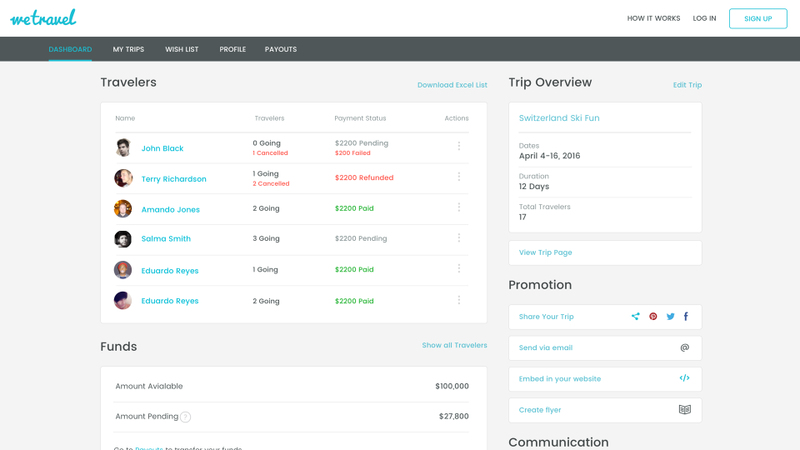This screenshot has width=800, height=450.
Task: Share the trip via Facebook icon
Action: 686,316
